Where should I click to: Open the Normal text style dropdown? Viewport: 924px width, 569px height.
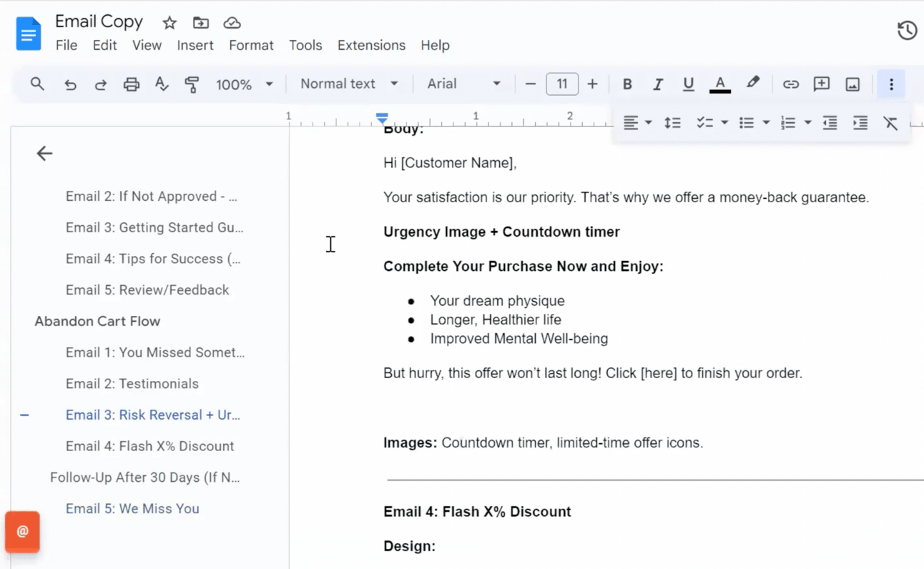point(349,84)
